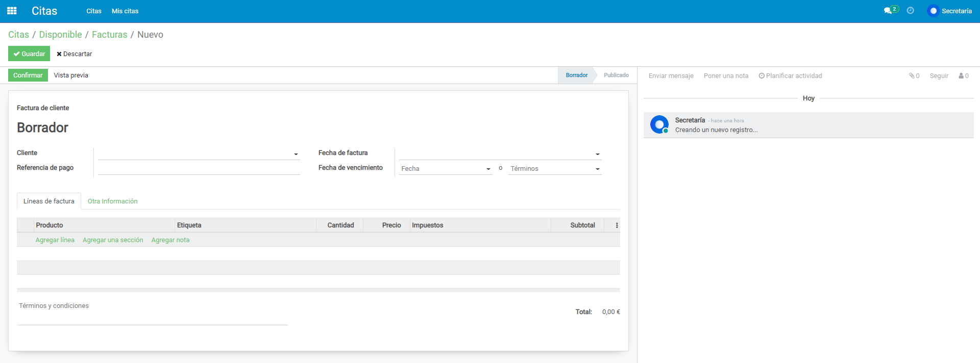The height and width of the screenshot is (363, 980).
Task: Click the attachments paperclip counter
Action: click(x=914, y=76)
